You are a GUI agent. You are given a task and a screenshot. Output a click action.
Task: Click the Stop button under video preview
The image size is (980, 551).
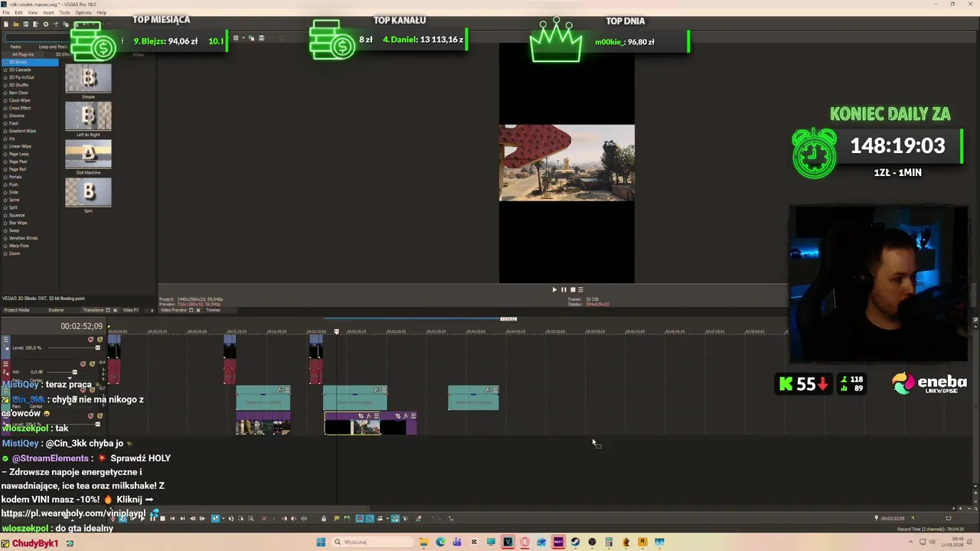point(572,289)
